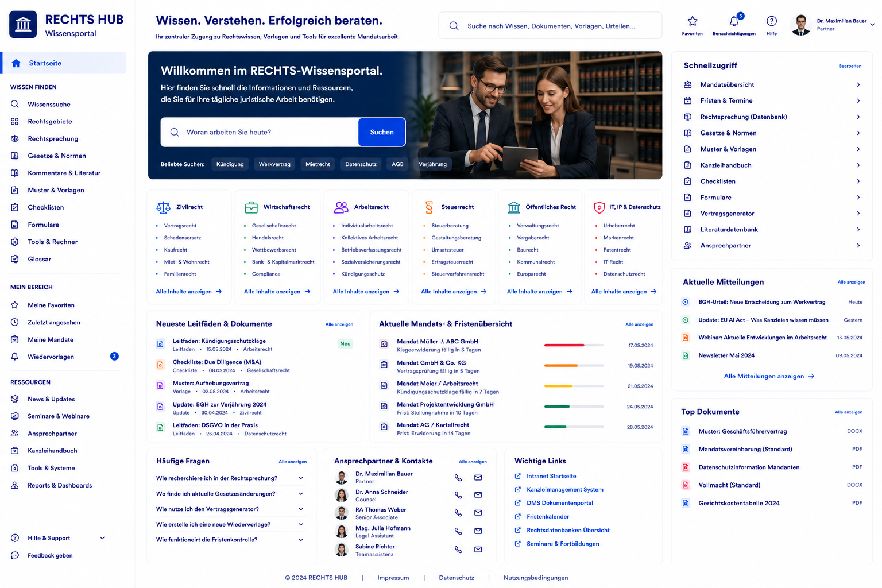Expand 'Wie funktioneirt die Fristenkontrolle?'
882x588 pixels.
pyautogui.click(x=300, y=540)
